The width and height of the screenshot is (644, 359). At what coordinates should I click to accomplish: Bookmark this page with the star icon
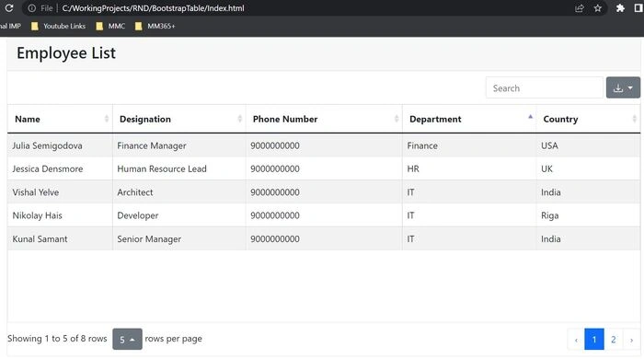tap(598, 8)
